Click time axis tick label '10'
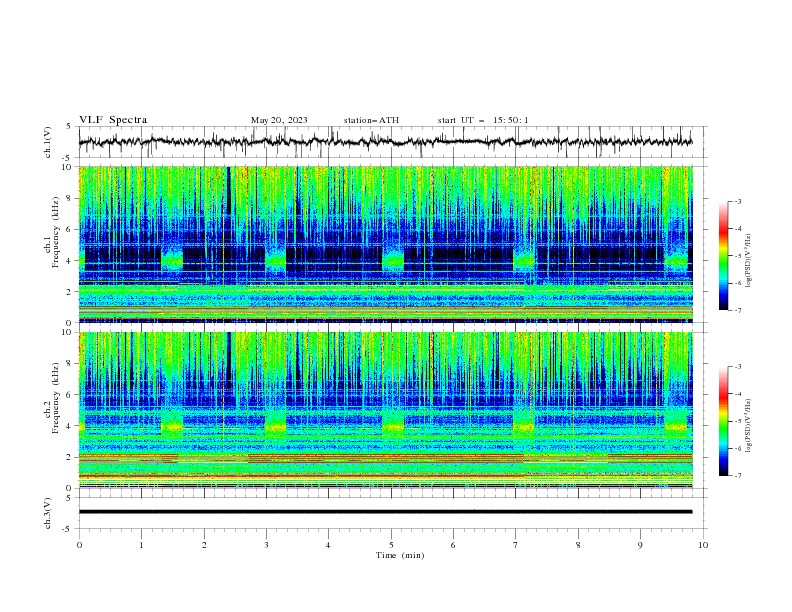This screenshot has width=792, height=612. pos(703,545)
